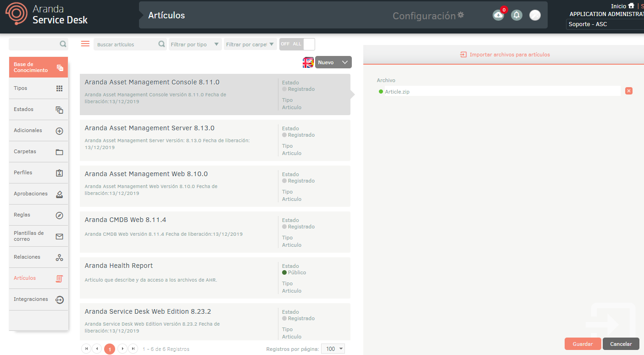644x355 pixels.
Task: Click the Base de Conocimiento icon
Action: (60, 68)
